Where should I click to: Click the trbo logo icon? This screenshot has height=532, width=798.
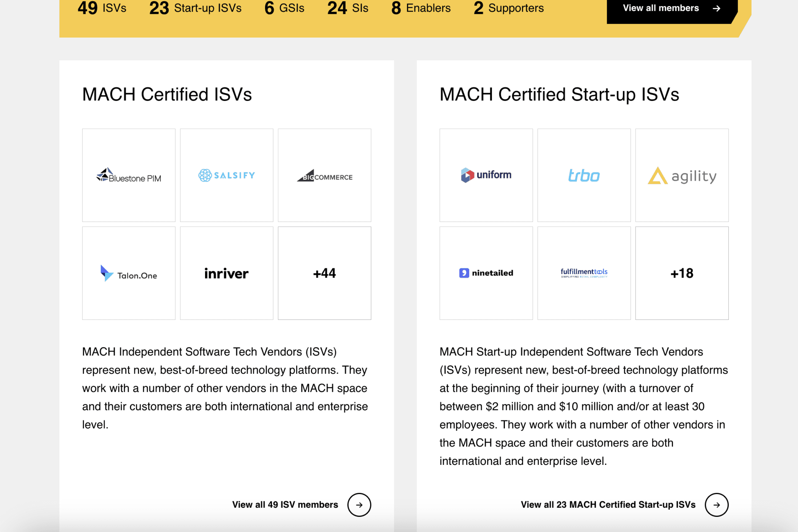click(584, 175)
